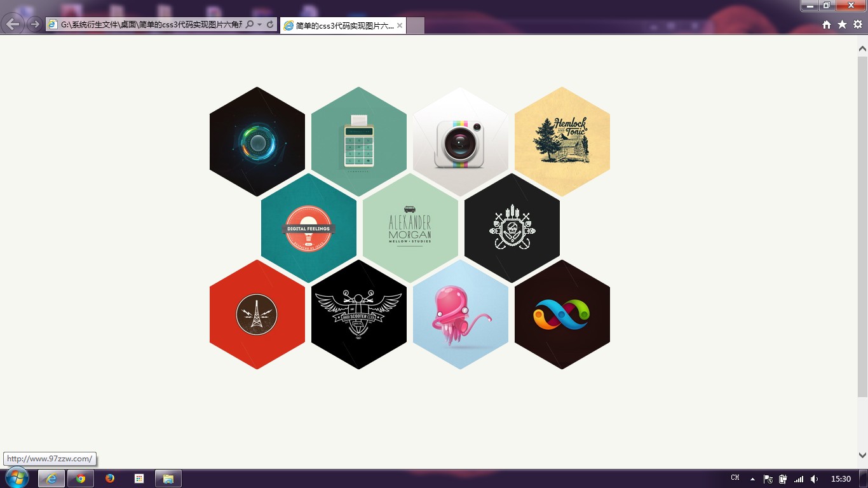Click the Digital Feelings badge hexagon
868x488 pixels.
309,228
